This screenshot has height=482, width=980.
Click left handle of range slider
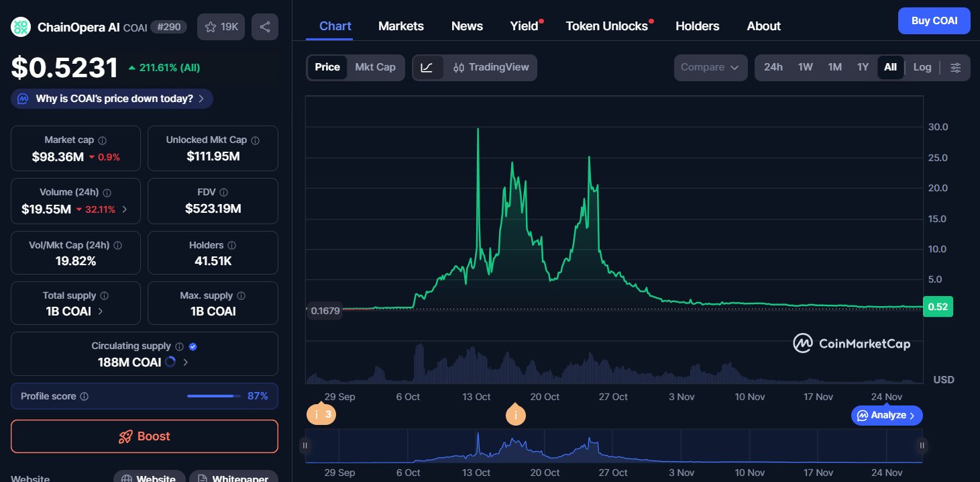(x=305, y=445)
